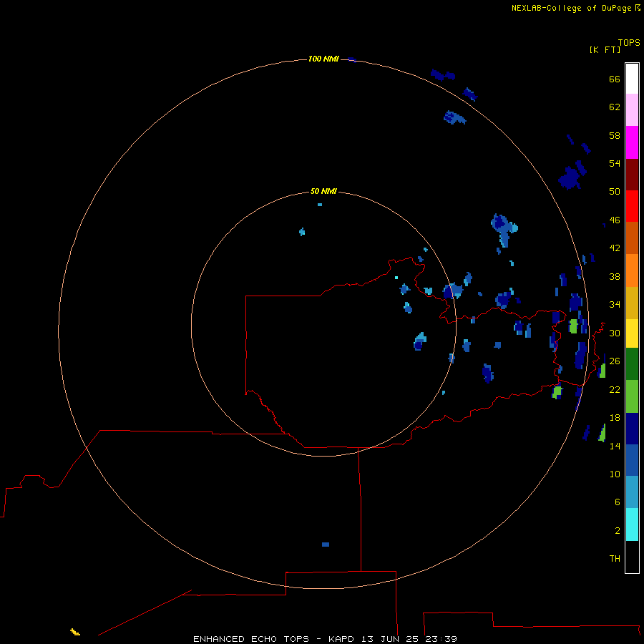Viewport: 644px width, 644px height.
Task: Click the "TH" threshold label
Action: point(615,559)
